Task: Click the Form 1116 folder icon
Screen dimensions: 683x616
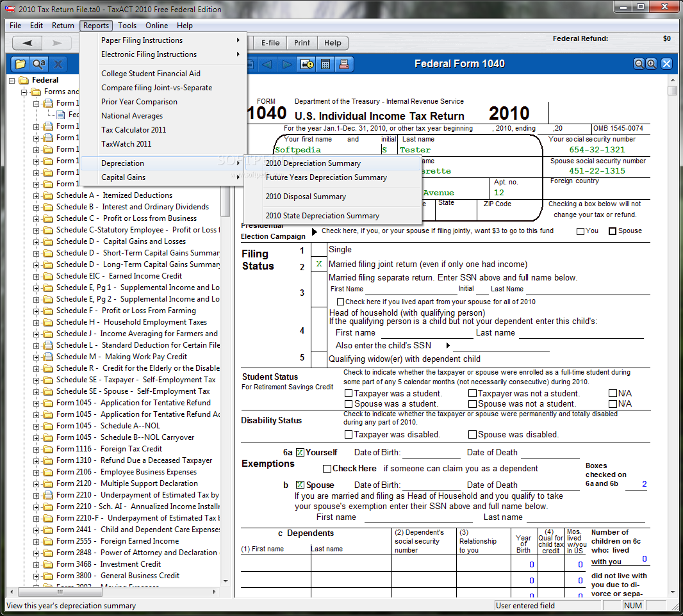Action: point(48,449)
